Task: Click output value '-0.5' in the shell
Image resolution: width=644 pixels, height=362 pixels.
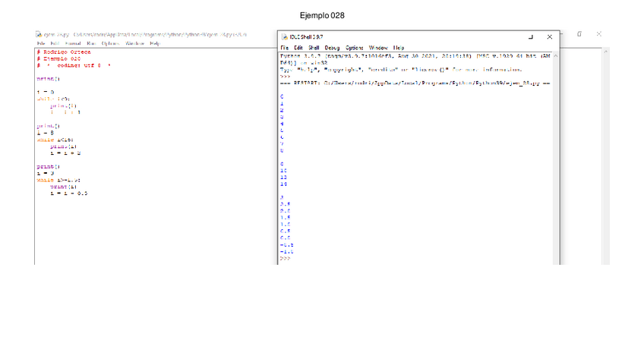Action: [286, 245]
